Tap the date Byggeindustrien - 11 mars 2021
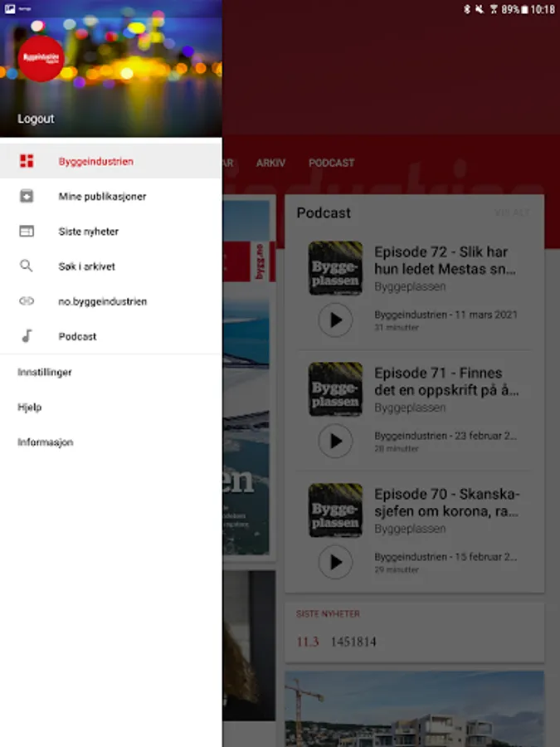This screenshot has width=560, height=747. [446, 315]
